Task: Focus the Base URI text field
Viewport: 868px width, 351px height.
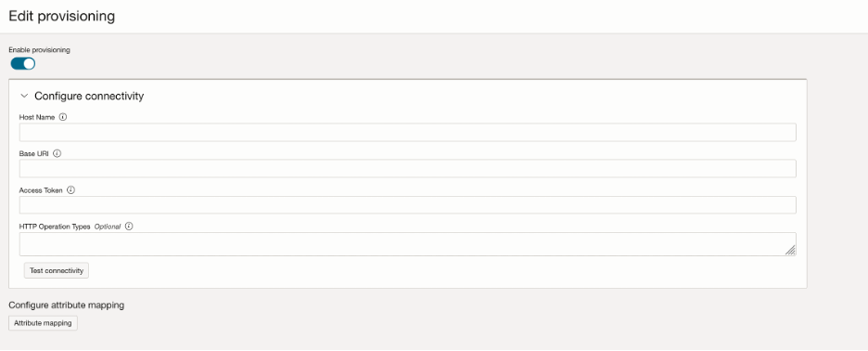Action: pyautogui.click(x=407, y=169)
